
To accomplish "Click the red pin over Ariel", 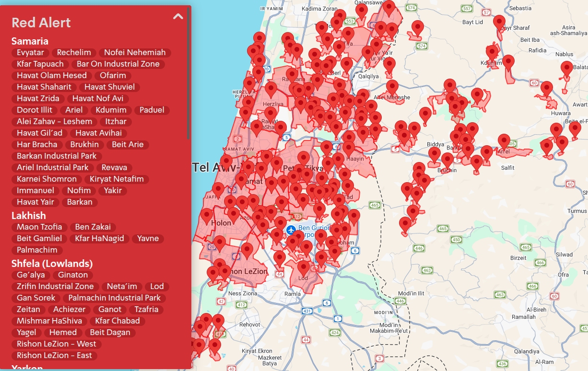I will 504,141.
